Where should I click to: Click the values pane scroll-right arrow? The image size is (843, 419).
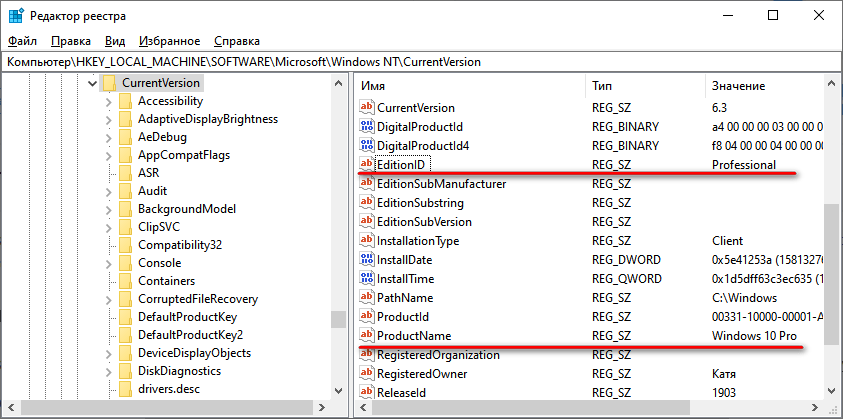[x=817, y=408]
